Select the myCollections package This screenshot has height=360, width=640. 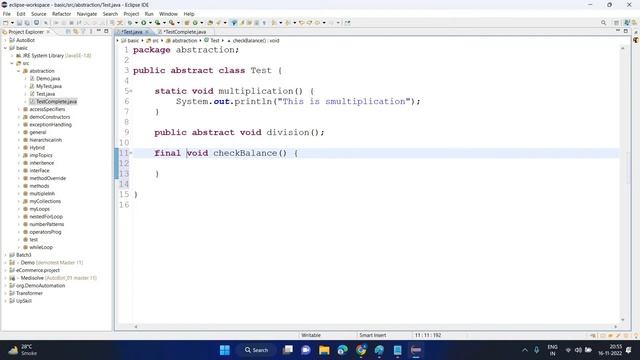45,201
